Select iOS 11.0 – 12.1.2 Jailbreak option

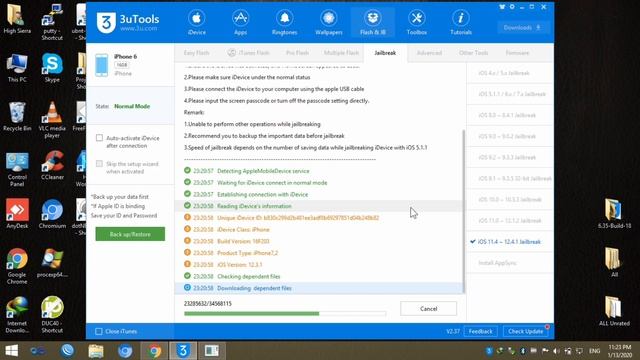tap(510, 221)
